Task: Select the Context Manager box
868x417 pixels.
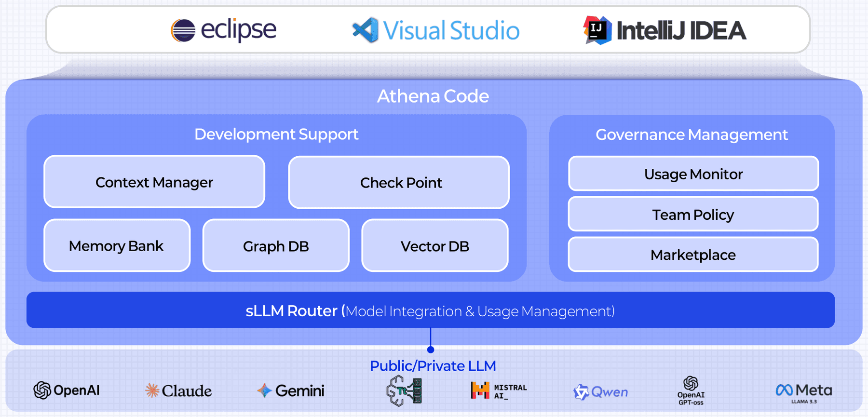Action: click(x=154, y=182)
